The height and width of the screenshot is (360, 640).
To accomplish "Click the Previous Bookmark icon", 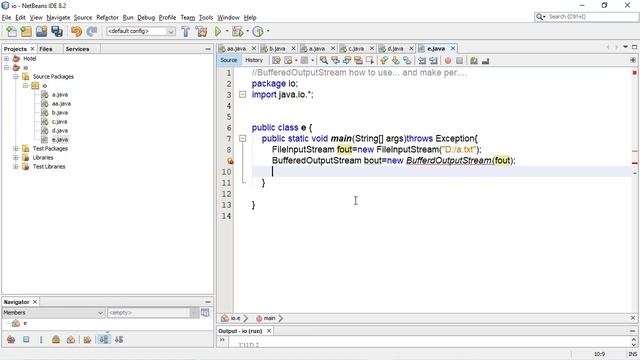I will point(384,60).
